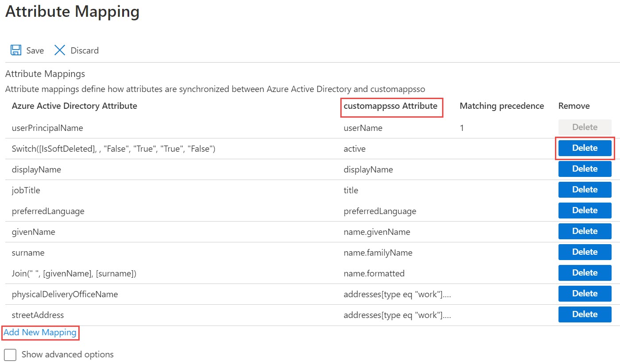
Task: Click the Discard label text
Action: (x=85, y=50)
